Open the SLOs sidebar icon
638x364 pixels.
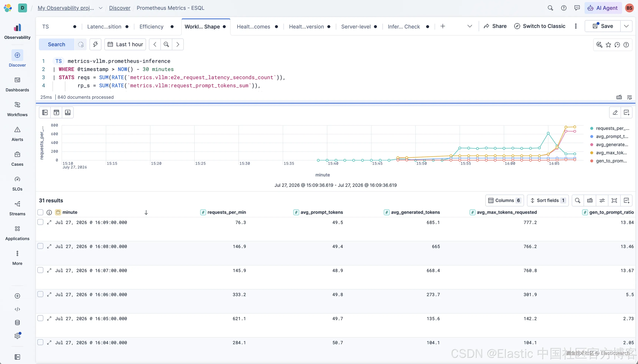[x=17, y=179]
